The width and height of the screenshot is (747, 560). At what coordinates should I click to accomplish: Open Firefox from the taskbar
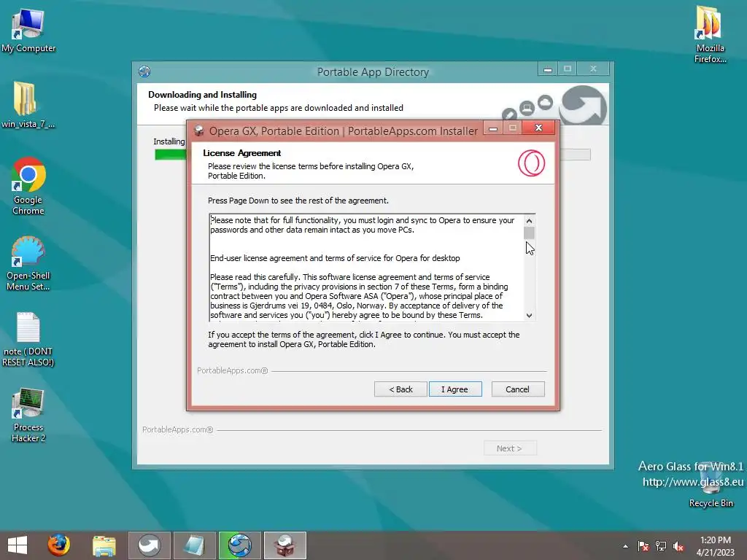click(58, 545)
